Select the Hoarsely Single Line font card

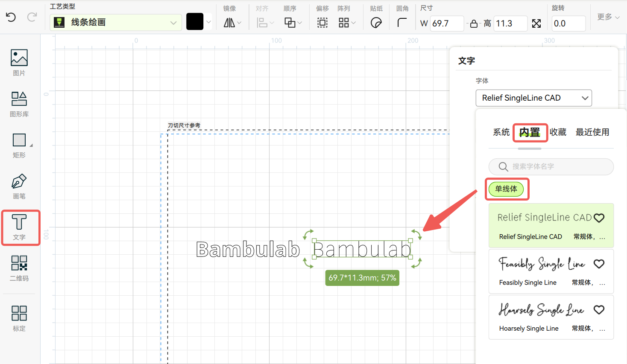tap(551, 317)
